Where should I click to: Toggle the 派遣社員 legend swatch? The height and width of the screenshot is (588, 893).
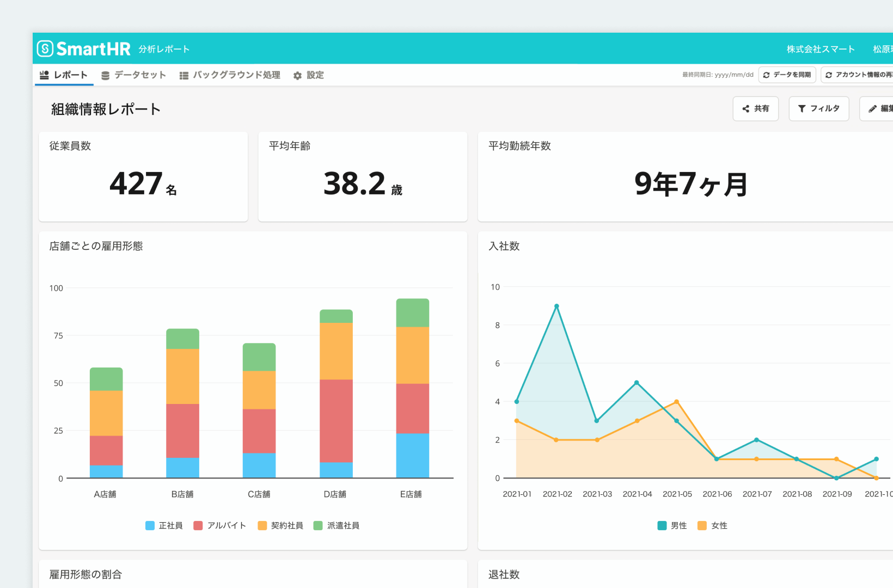tap(318, 525)
